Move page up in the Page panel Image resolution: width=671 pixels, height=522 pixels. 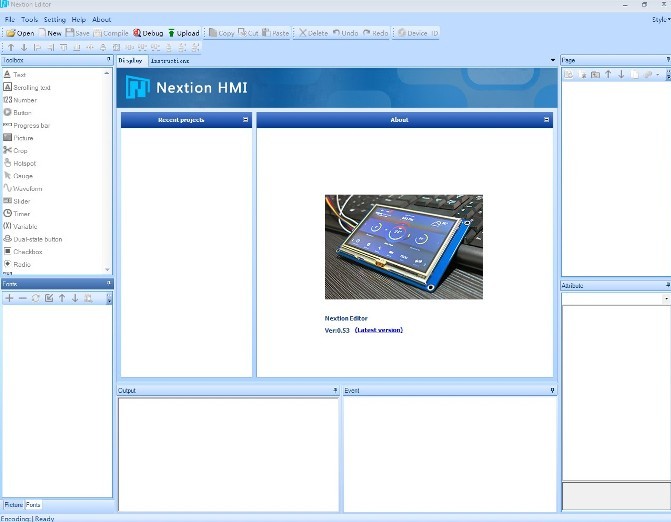[608, 74]
